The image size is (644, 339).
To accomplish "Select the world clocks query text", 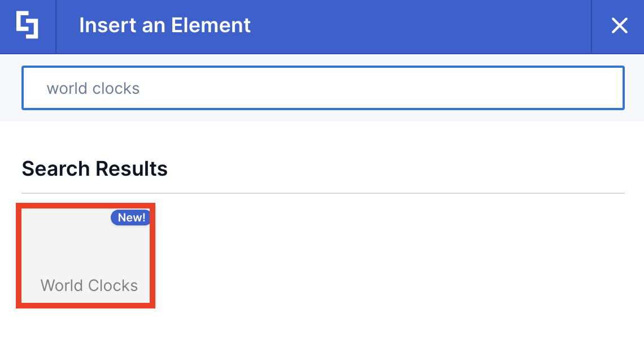I will coord(93,88).
